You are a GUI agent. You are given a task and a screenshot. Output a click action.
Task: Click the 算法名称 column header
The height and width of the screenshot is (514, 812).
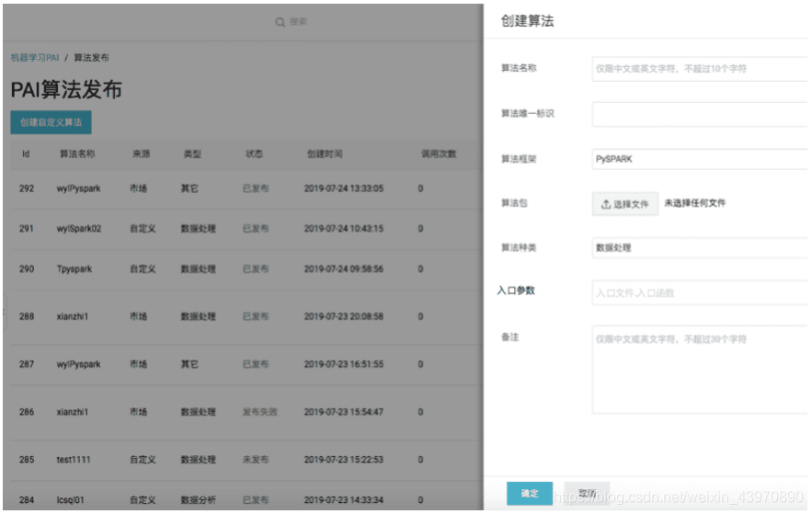[x=77, y=154]
